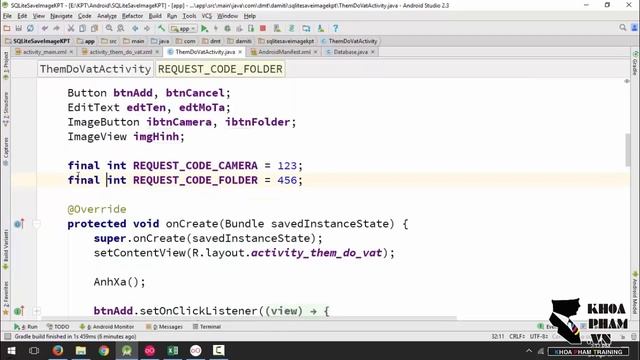Image resolution: width=640 pixels, height=360 pixels.
Task: Click the Find magnifier icon
Action: 109,28
